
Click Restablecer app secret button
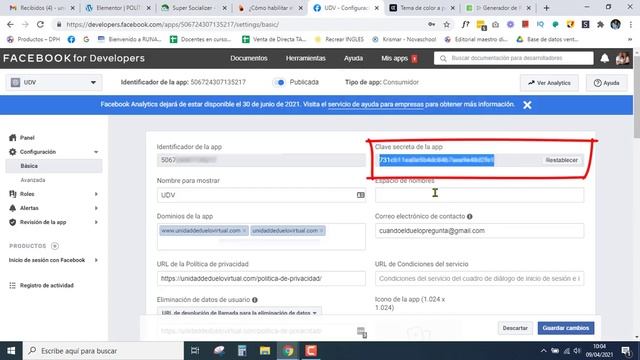(x=562, y=160)
